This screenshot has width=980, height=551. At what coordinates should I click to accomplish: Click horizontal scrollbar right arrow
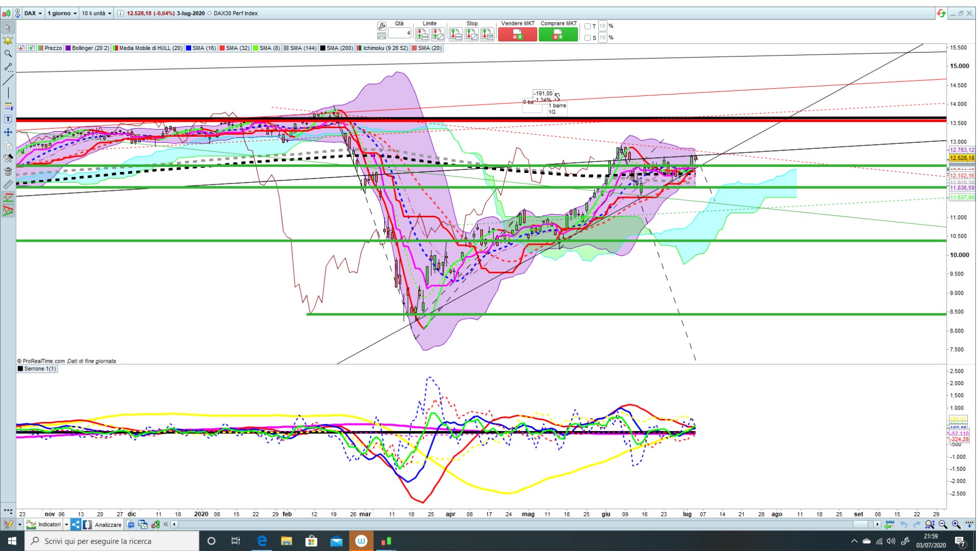tap(877, 524)
